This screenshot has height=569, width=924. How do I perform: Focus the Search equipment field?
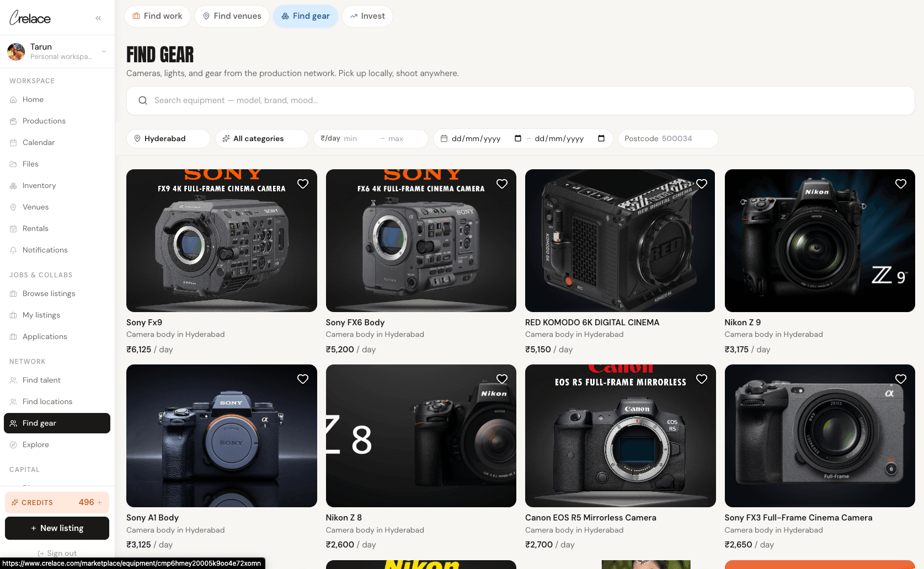click(x=521, y=100)
